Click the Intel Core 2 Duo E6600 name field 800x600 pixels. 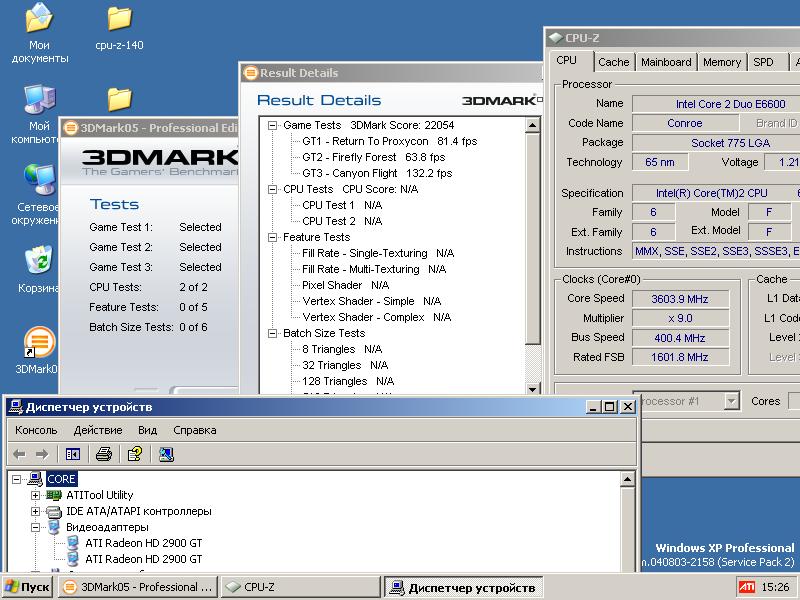(x=716, y=104)
